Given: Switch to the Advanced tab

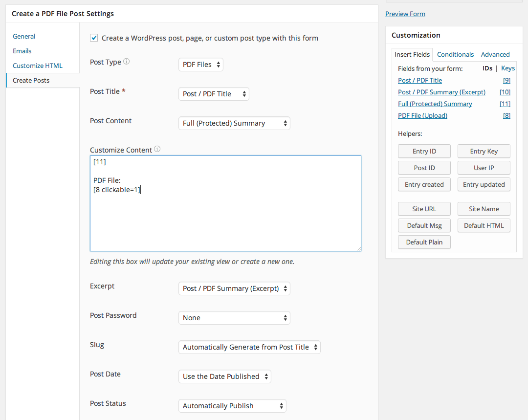Looking at the screenshot, I should pyautogui.click(x=495, y=54).
